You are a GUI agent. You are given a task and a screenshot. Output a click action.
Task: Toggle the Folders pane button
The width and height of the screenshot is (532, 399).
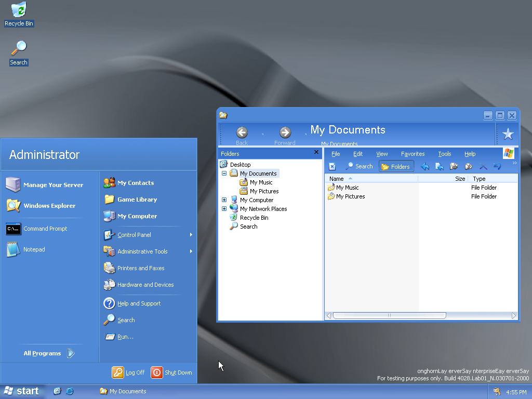pos(396,166)
